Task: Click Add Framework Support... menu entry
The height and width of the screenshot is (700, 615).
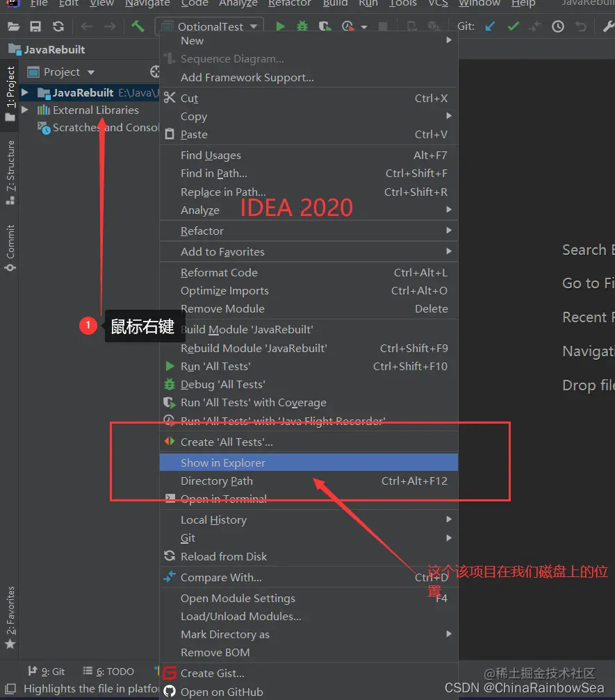Action: [x=309, y=78]
